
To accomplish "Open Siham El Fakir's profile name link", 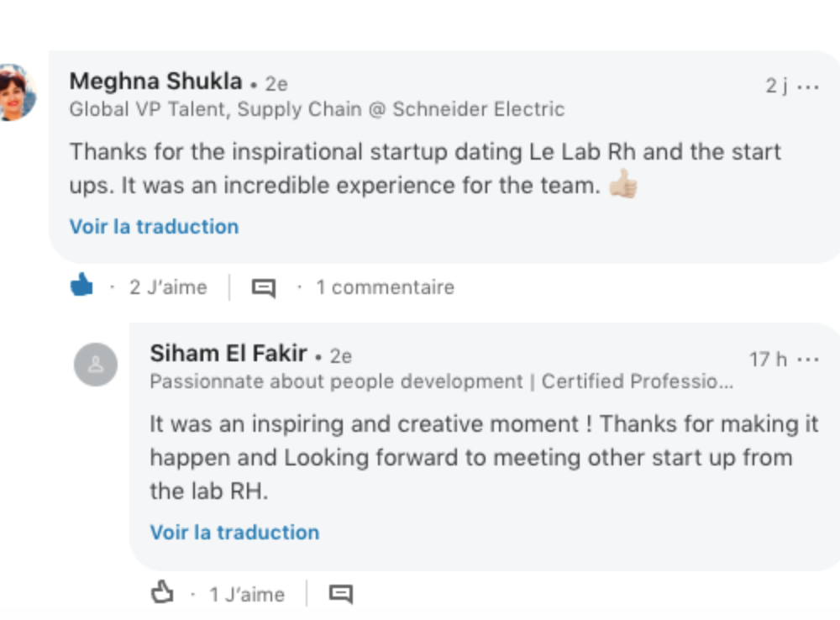I will pos(228,355).
